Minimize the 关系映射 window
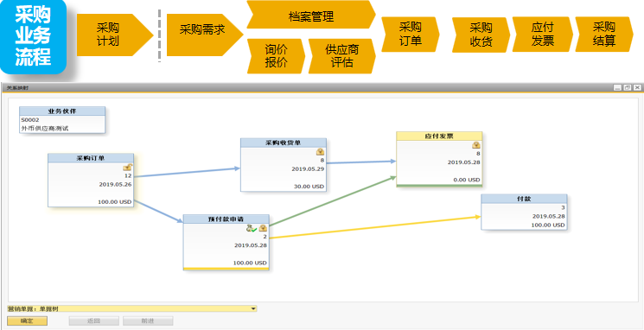The height and width of the screenshot is (330, 644). [618, 87]
